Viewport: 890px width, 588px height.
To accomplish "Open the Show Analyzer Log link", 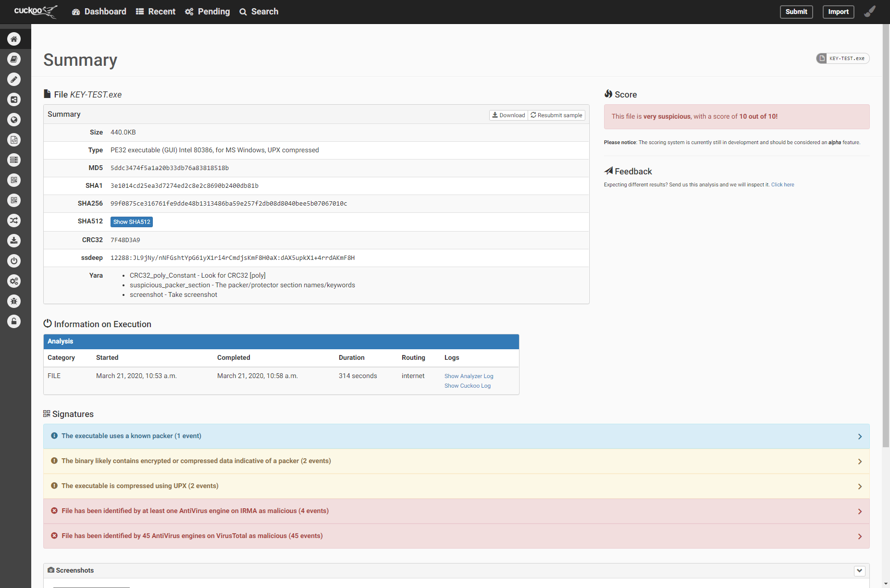I will 469,376.
